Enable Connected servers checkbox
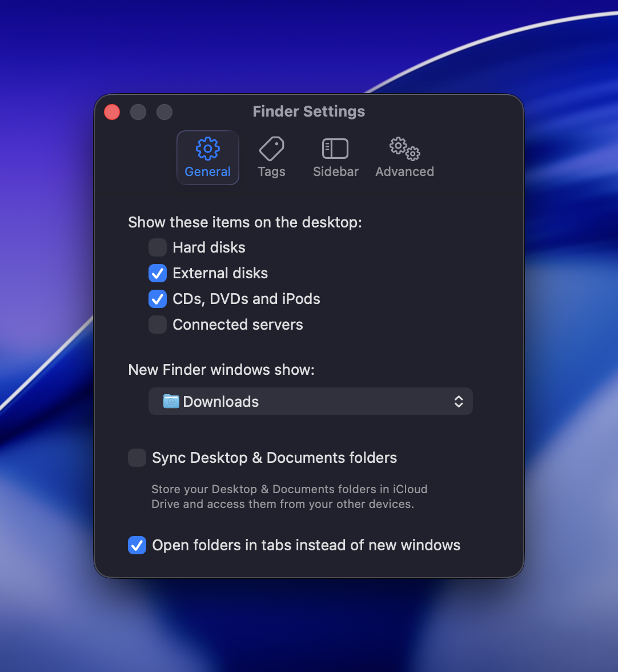618x672 pixels. tap(158, 325)
